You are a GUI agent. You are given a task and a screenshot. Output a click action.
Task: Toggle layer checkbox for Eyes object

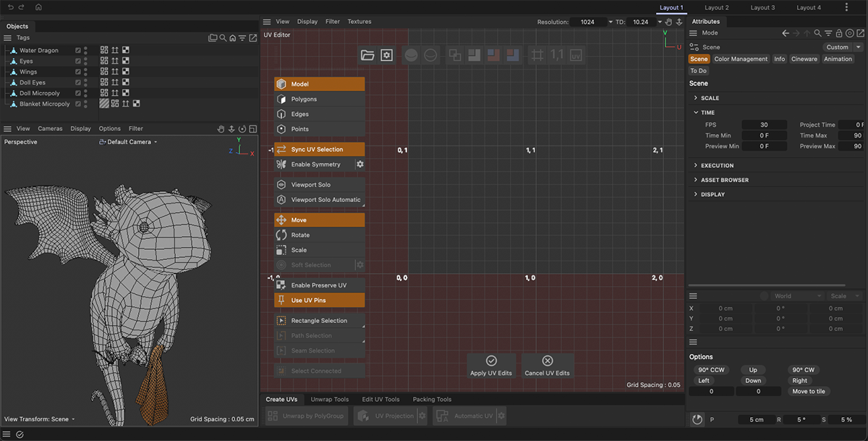pos(78,62)
